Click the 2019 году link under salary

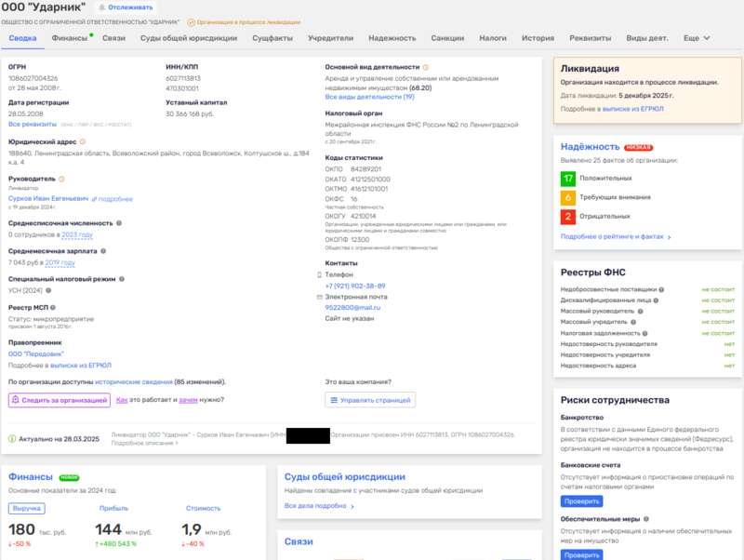point(60,263)
